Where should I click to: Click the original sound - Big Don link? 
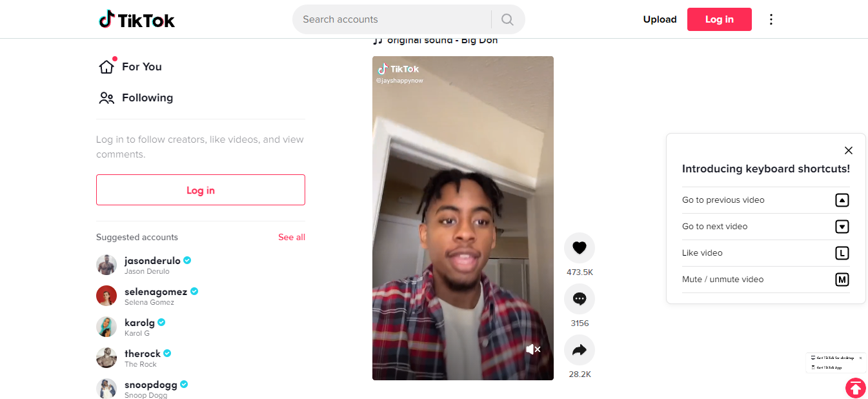coord(436,40)
